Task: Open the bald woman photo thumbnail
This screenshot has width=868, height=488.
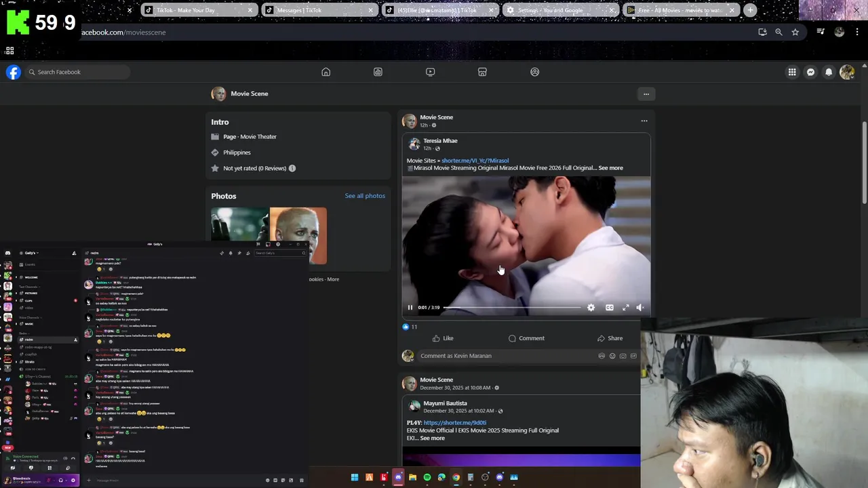Action: pyautogui.click(x=298, y=235)
